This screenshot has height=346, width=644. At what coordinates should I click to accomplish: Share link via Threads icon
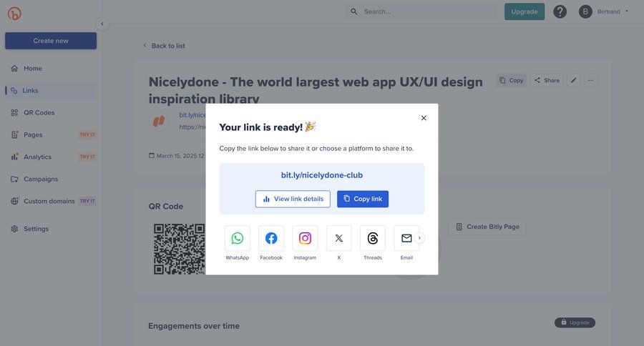(x=373, y=238)
